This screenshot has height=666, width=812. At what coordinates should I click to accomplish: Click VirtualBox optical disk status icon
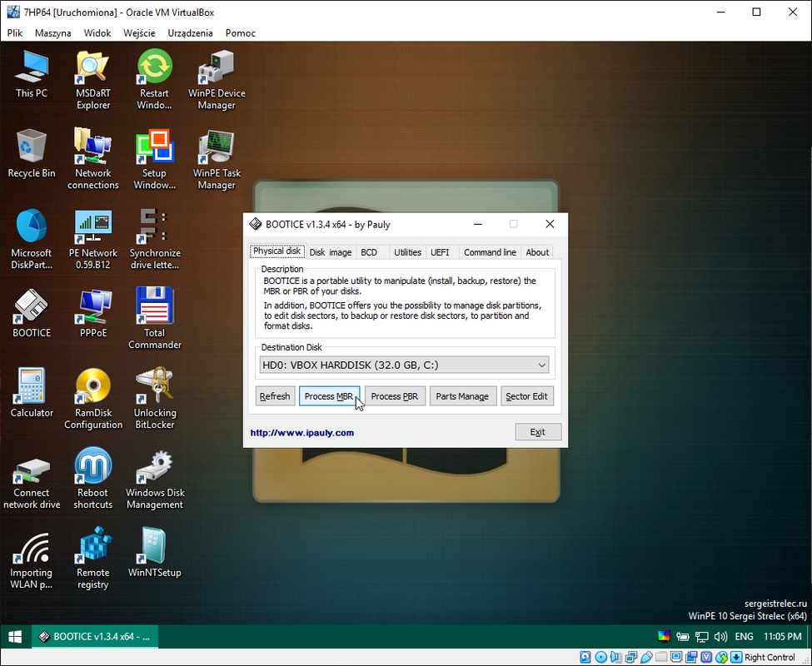[600, 657]
